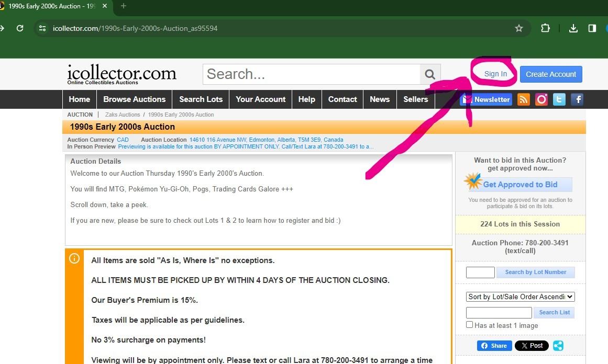Expand the Sort by Lot/Sale Order dropdown
This screenshot has width=608, height=364.
click(521, 297)
